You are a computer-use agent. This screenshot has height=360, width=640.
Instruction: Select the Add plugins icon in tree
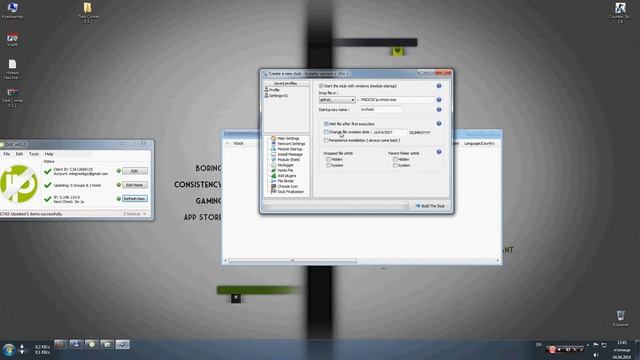[x=273, y=176]
